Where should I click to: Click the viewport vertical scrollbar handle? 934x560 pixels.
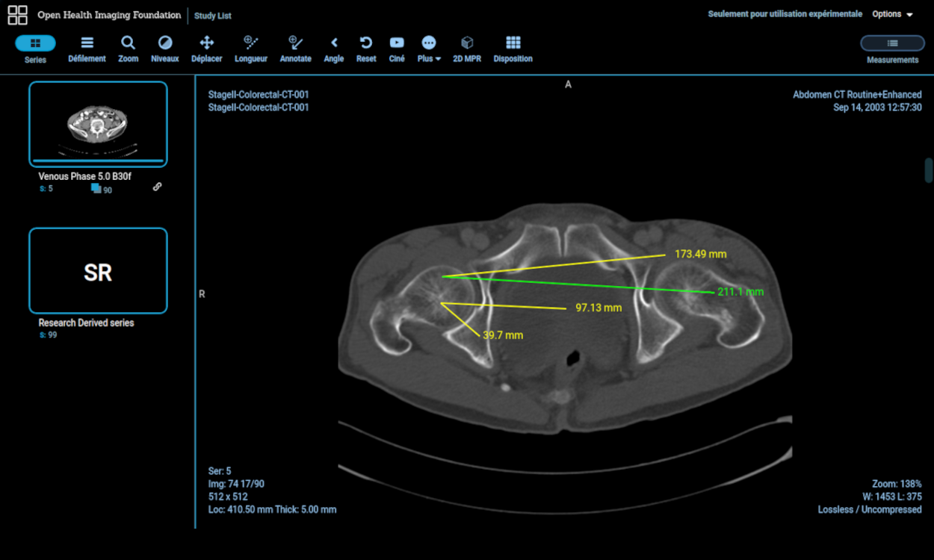point(929,170)
